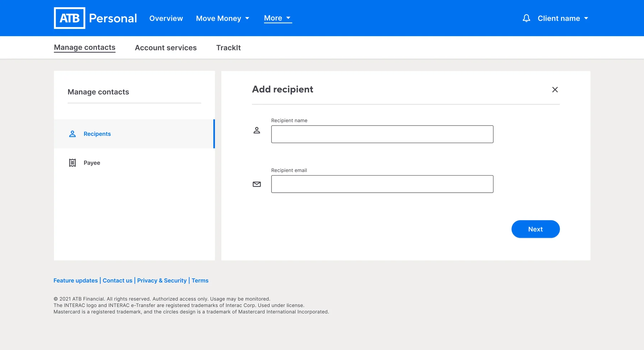Close the Add recipient panel
This screenshot has width=644, height=350.
[x=555, y=90]
